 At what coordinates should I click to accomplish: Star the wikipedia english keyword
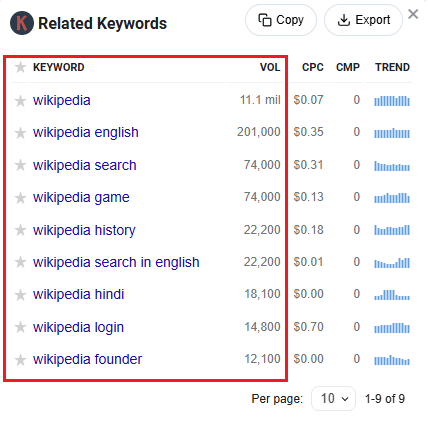[x=20, y=133]
